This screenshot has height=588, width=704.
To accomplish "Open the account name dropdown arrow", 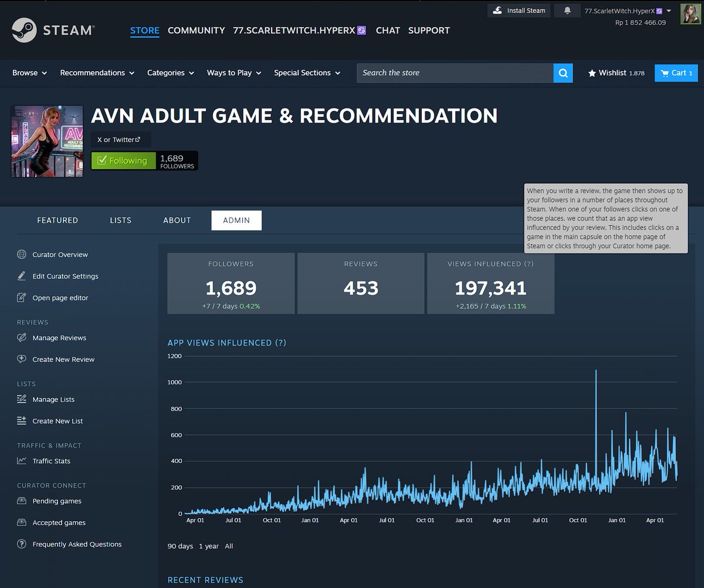I will tap(669, 11).
